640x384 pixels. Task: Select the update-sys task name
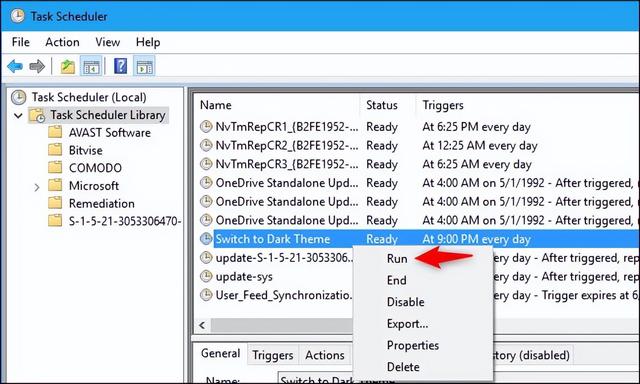244,276
